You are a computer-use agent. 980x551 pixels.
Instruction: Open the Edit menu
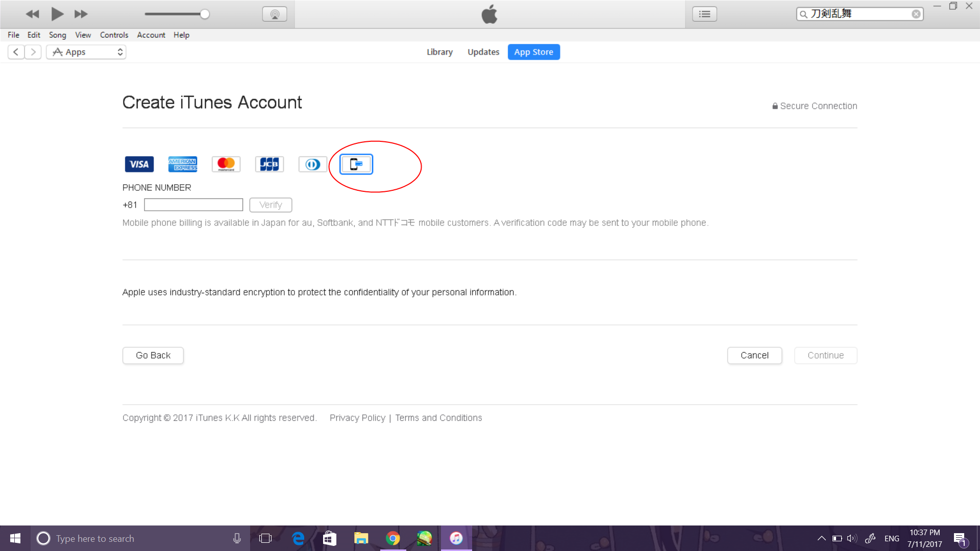(34, 35)
